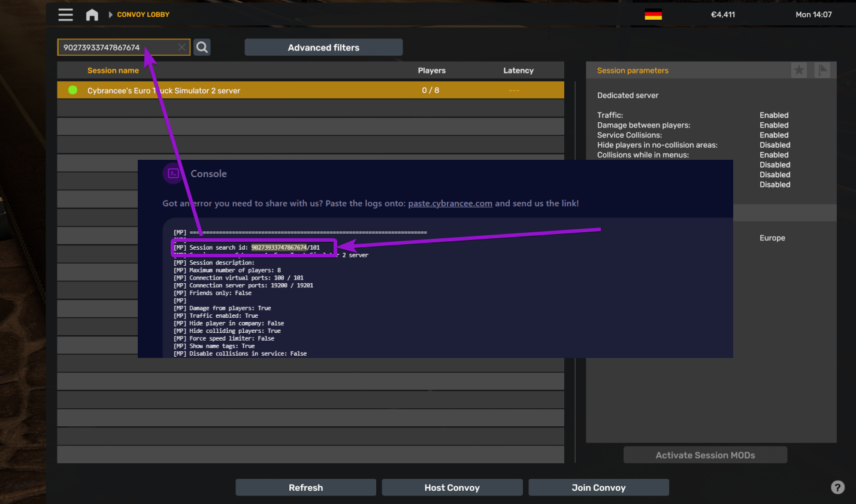Click Collisions while in menus: label

click(643, 154)
